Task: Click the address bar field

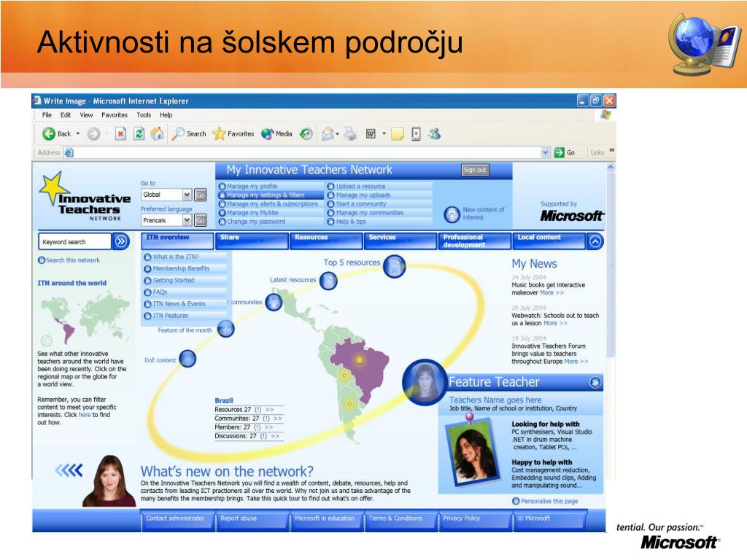Action: [307, 152]
